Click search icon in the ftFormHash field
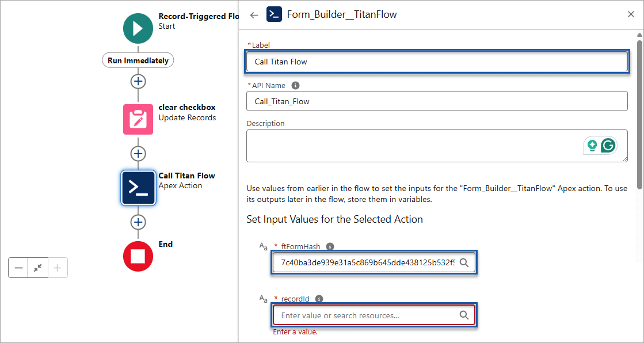 click(464, 263)
